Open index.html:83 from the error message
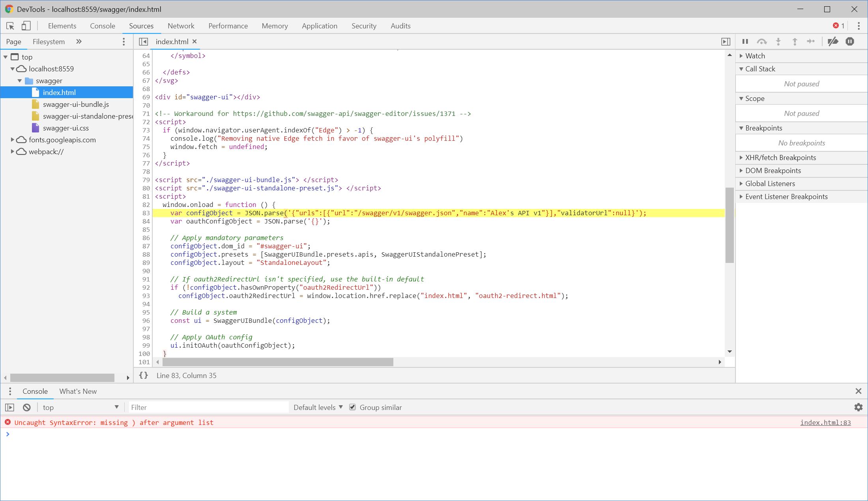The width and height of the screenshot is (868, 501). pyautogui.click(x=826, y=422)
